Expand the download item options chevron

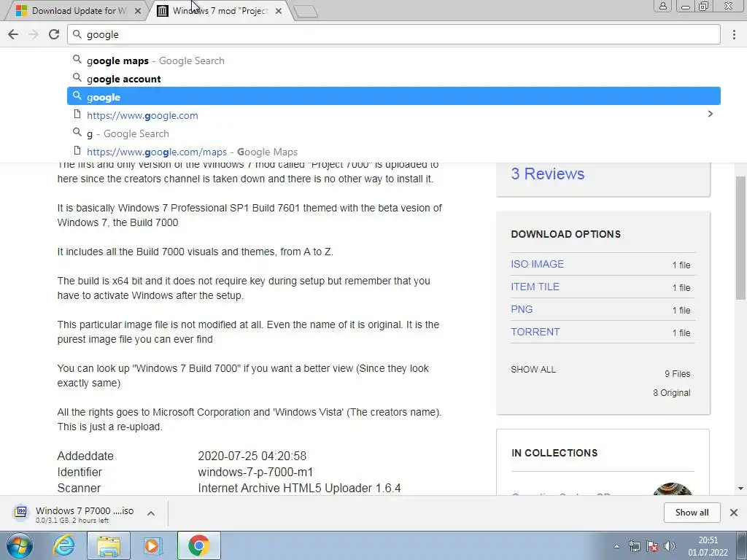pos(150,513)
